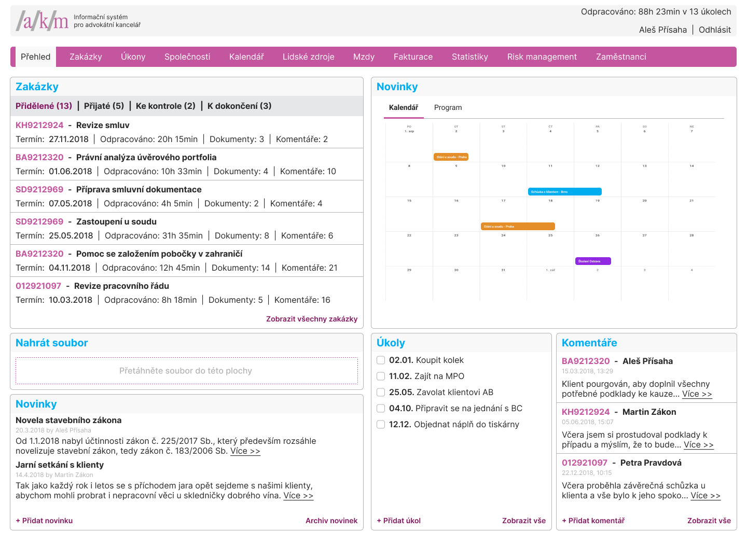
Task: Open 012921097 Revize pracovního řádu
Action: (92, 286)
